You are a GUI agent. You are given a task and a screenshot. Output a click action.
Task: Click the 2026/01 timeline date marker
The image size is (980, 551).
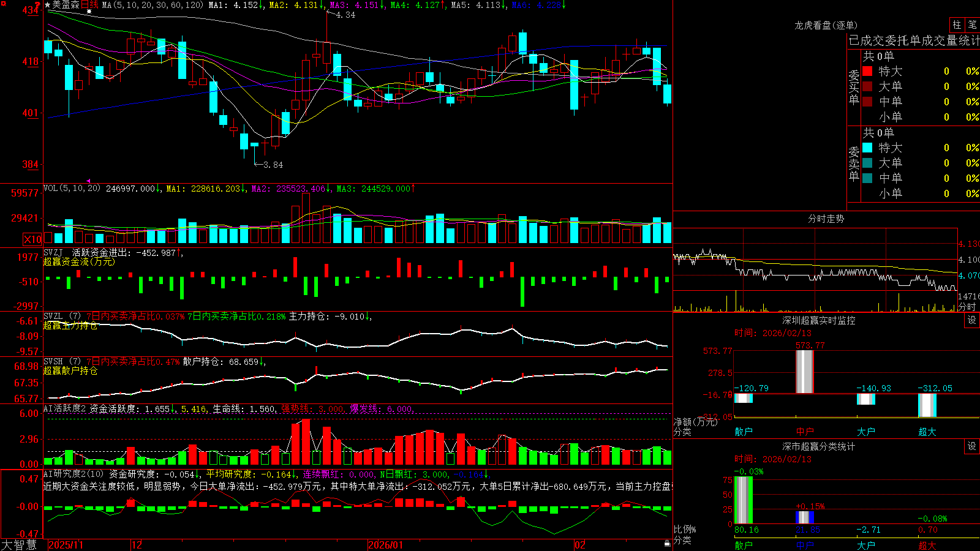385,545
